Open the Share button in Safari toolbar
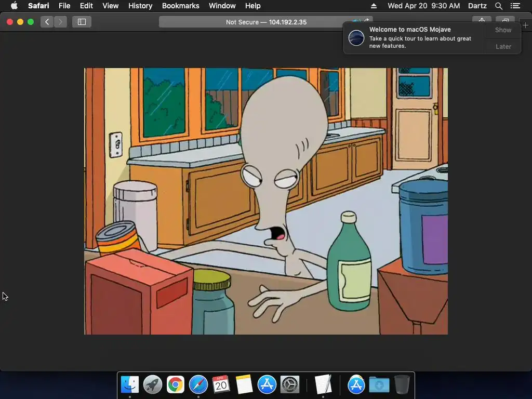This screenshot has width=532, height=399. click(482, 20)
